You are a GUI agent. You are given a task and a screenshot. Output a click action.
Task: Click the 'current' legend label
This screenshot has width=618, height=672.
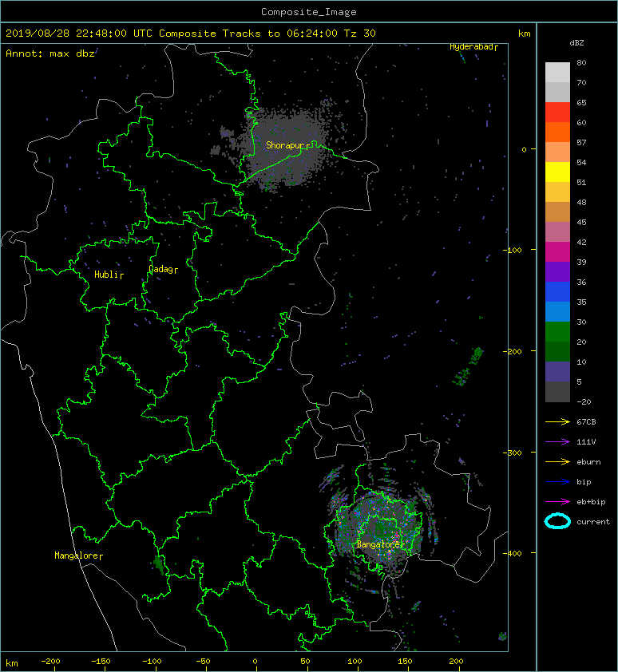[x=593, y=522]
